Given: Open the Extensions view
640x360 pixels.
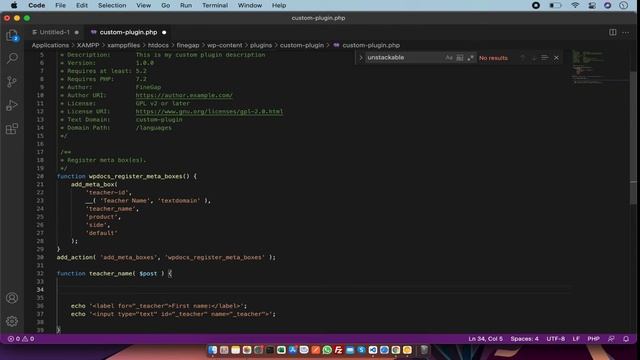Looking at the screenshot, I should click(x=12, y=129).
